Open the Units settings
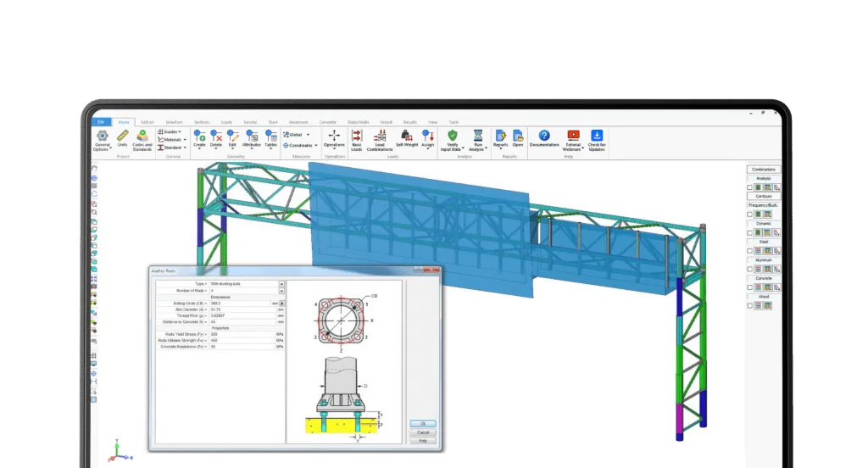This screenshot has width=868, height=468. [122, 138]
